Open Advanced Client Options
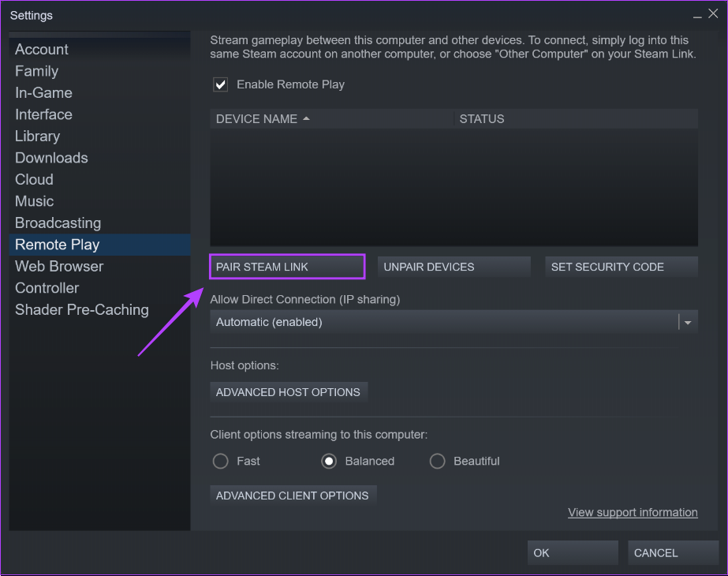Screen dimensions: 728x576 [x=293, y=496]
